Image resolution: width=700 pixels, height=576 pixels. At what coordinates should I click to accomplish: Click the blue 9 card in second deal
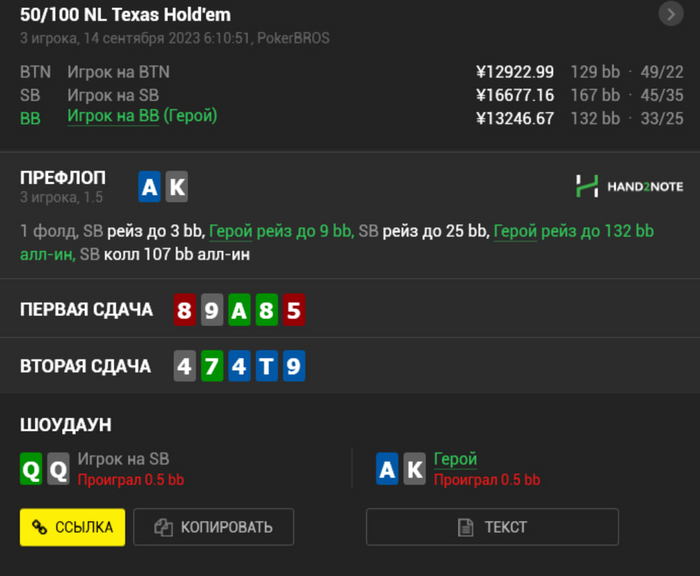click(294, 366)
